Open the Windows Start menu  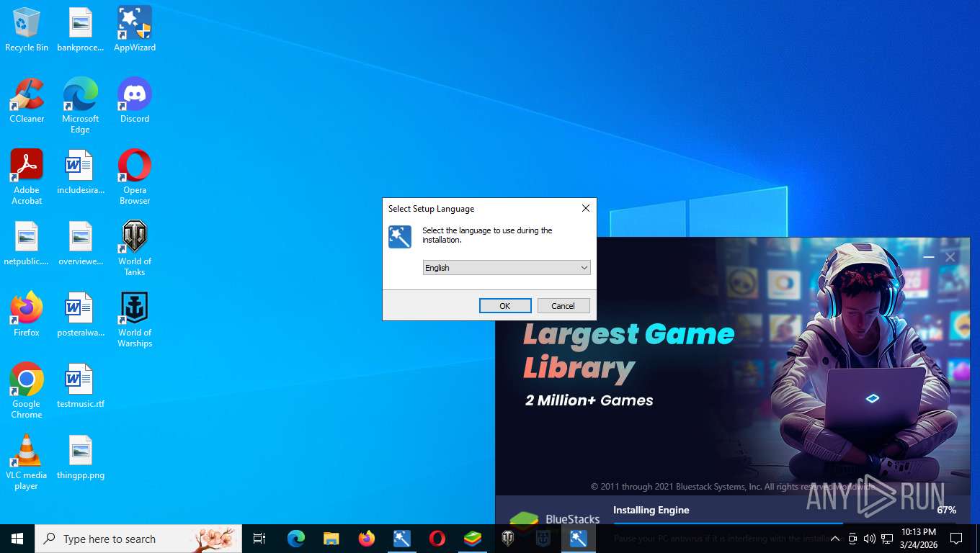click(x=17, y=539)
